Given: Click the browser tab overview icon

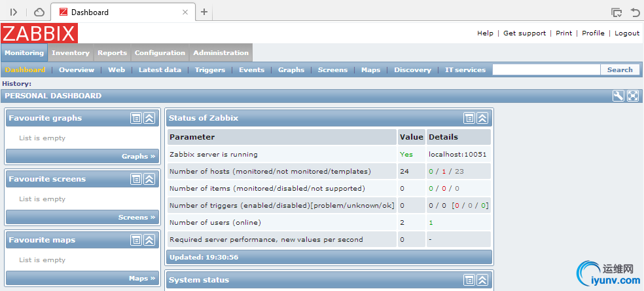Looking at the screenshot, I should [617, 12].
